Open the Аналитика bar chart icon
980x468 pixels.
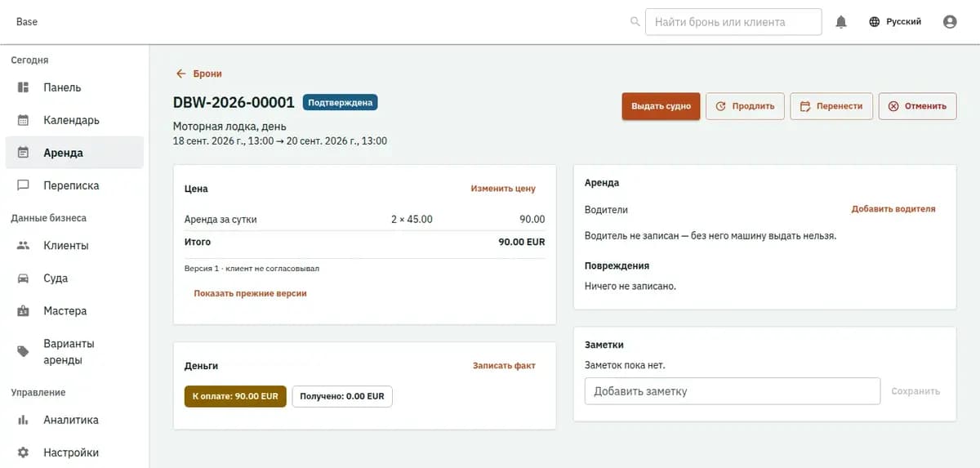click(24, 420)
